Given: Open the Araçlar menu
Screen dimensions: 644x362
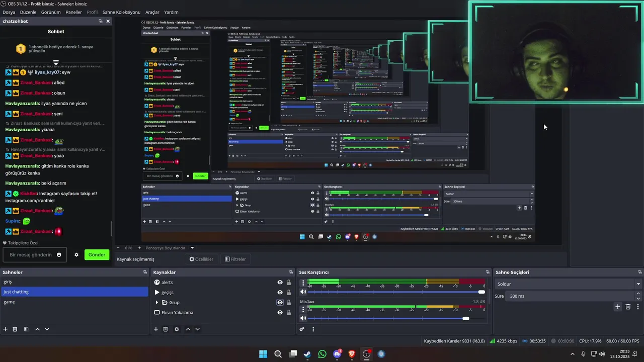Looking at the screenshot, I should [x=152, y=12].
